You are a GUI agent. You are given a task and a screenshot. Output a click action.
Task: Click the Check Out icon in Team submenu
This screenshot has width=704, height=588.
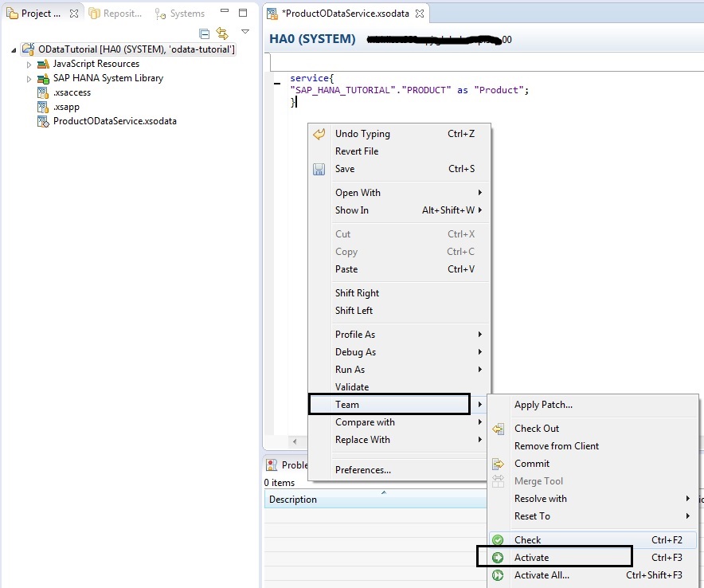(x=496, y=428)
